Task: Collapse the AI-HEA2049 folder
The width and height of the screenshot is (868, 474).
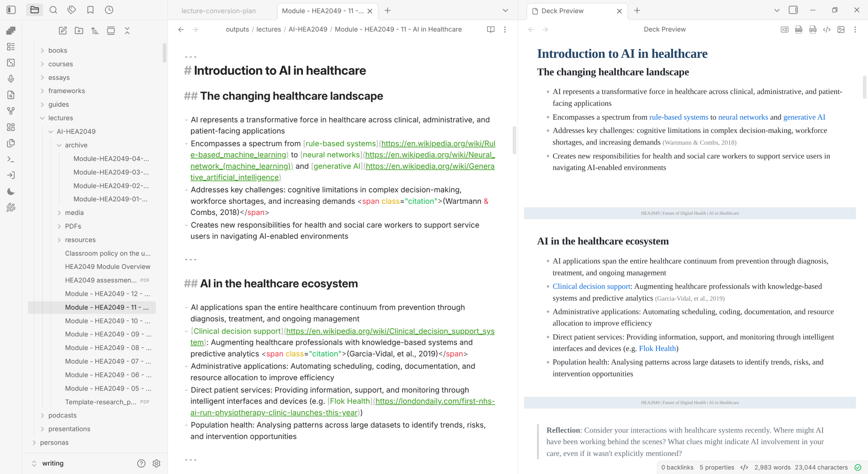Action: tap(51, 131)
